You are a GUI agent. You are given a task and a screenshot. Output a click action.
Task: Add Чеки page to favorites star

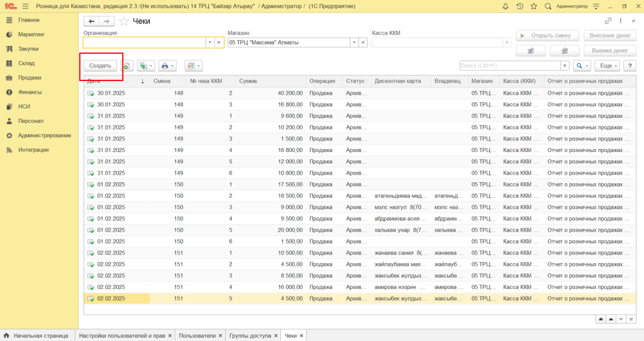coord(124,21)
